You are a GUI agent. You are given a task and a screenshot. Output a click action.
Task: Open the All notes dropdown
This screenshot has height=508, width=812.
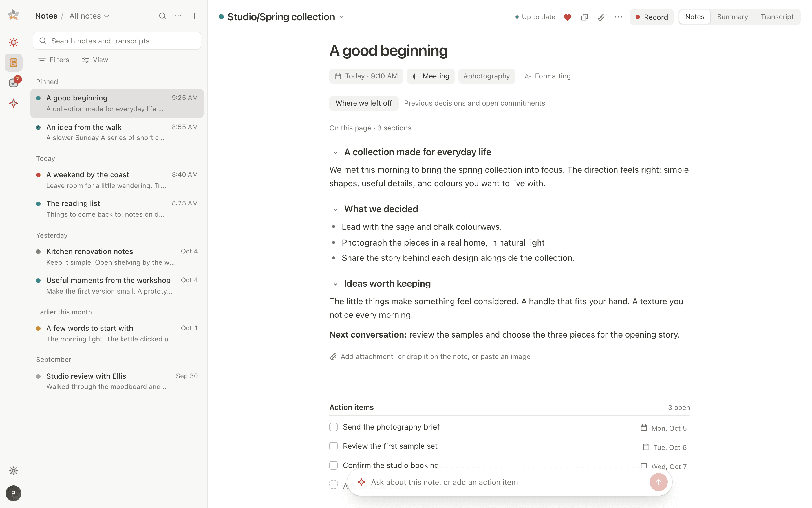tap(89, 16)
